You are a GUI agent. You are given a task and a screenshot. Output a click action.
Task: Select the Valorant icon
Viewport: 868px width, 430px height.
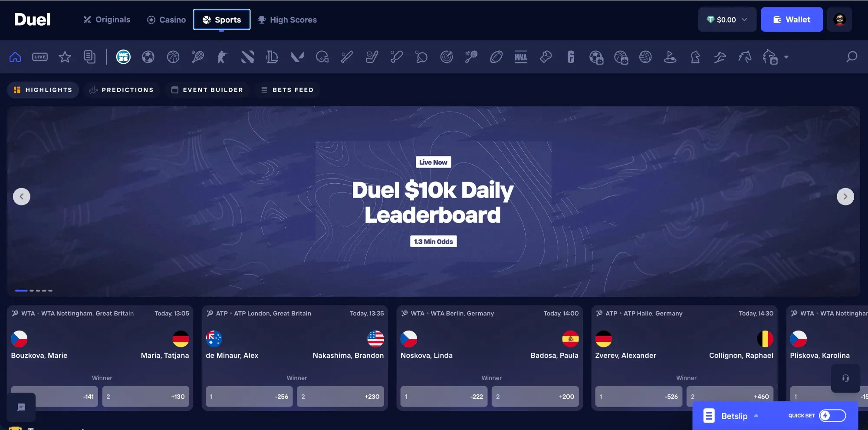(297, 57)
